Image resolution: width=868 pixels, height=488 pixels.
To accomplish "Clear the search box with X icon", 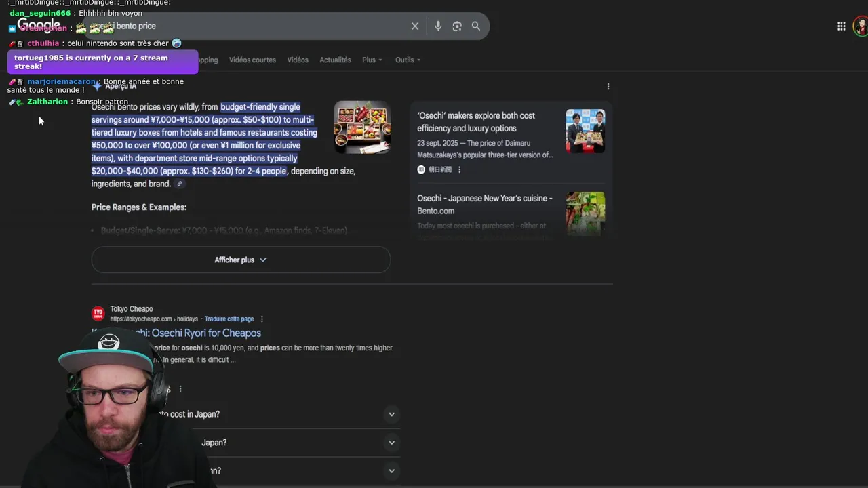I will pyautogui.click(x=415, y=26).
